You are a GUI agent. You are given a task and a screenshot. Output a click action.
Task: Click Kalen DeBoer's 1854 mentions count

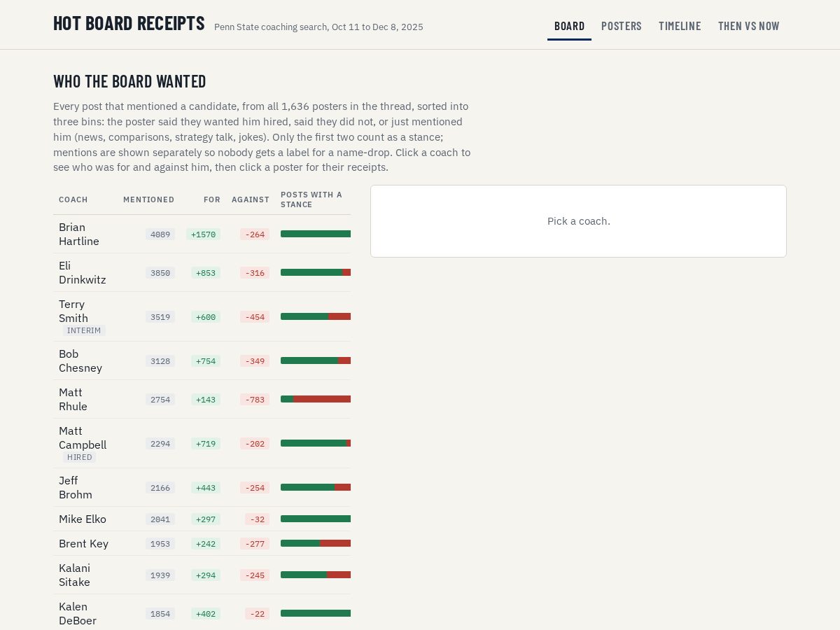[160, 614]
